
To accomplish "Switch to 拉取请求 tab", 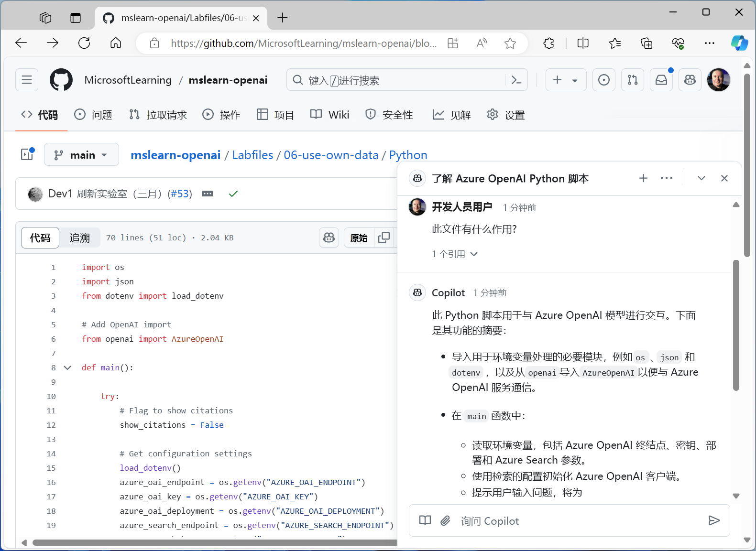I will pyautogui.click(x=158, y=115).
